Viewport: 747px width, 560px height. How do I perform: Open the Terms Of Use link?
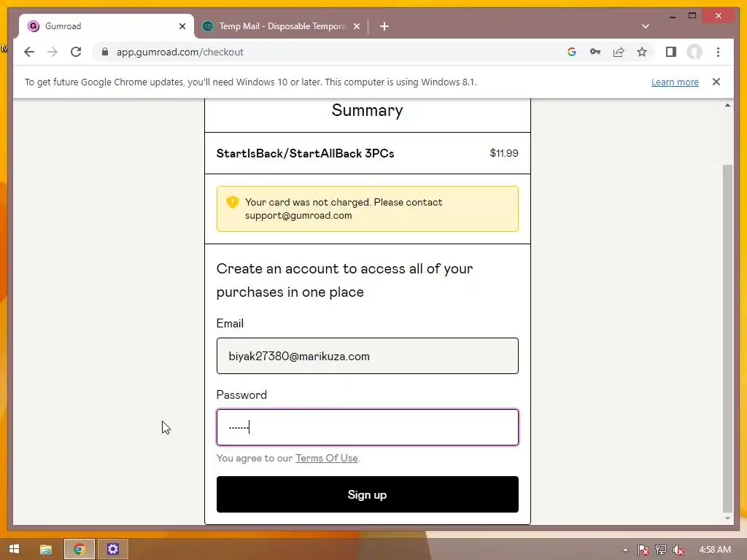pyautogui.click(x=326, y=458)
